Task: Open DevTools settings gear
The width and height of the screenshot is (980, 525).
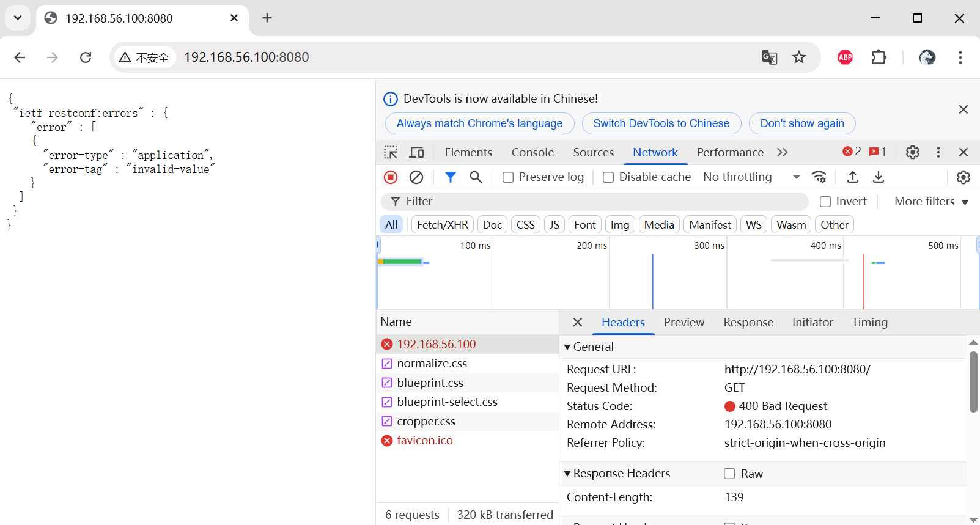Action: point(912,152)
